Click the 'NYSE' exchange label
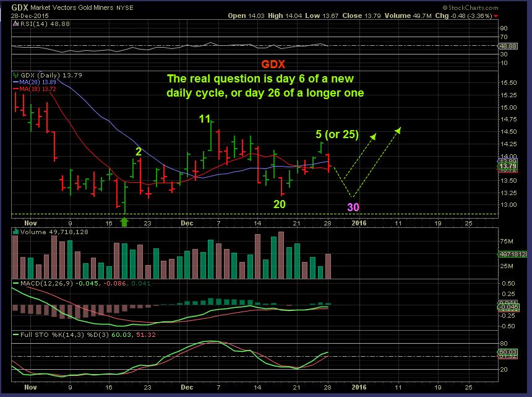This screenshot has height=397, width=532. click(125, 8)
